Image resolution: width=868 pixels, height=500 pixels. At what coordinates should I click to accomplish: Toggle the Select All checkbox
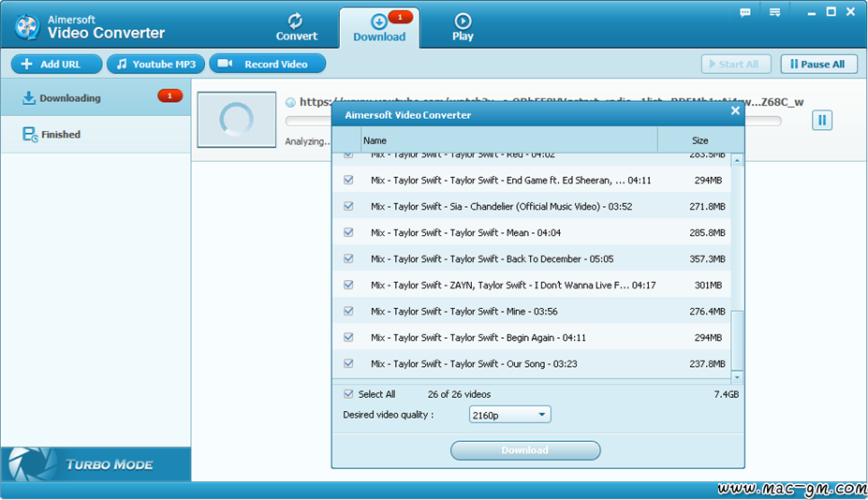pyautogui.click(x=348, y=393)
